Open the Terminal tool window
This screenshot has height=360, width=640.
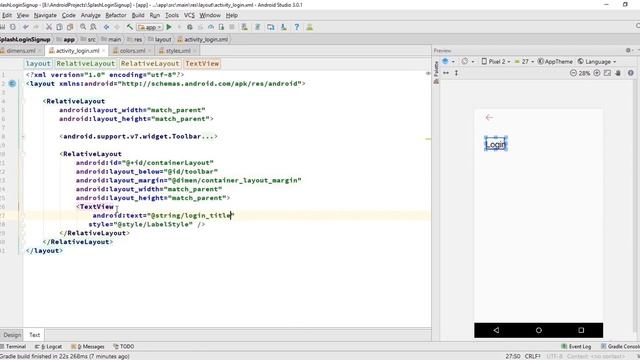point(13,347)
